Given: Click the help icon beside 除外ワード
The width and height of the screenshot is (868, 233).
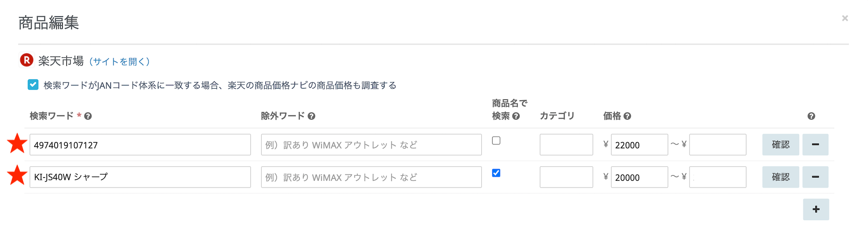Looking at the screenshot, I should click(x=311, y=116).
